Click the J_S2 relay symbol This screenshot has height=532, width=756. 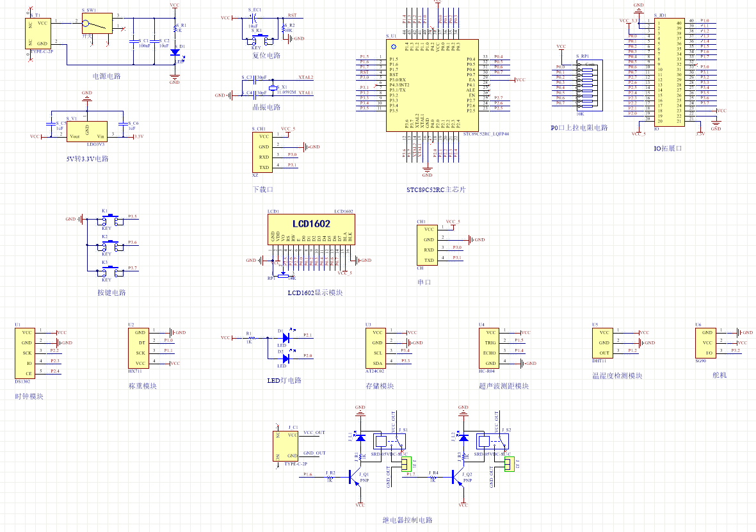pyautogui.click(x=493, y=441)
